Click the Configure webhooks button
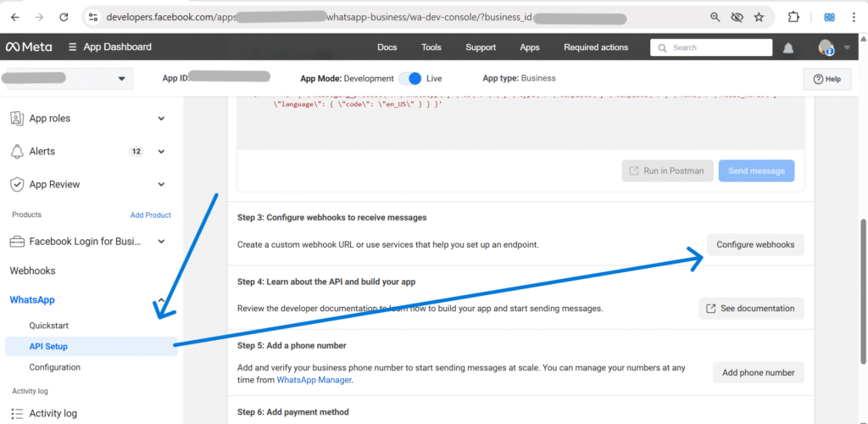The width and height of the screenshot is (868, 424). tap(755, 245)
